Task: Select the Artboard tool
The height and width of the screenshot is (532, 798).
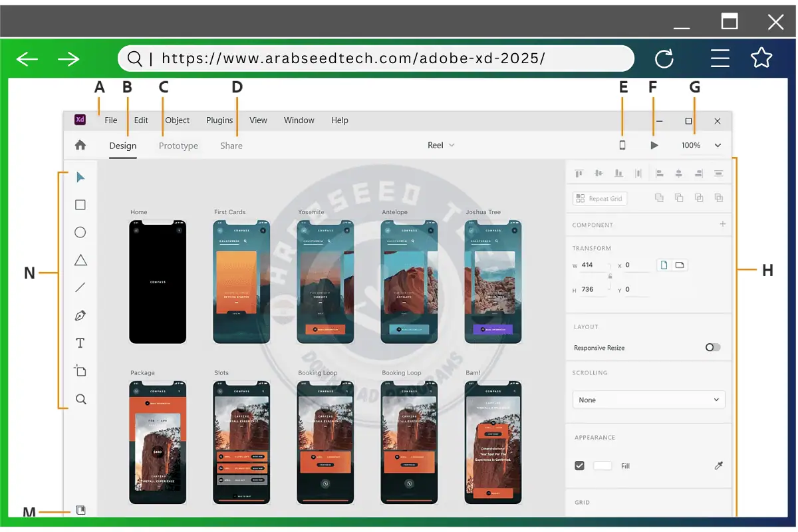Action: [80, 370]
